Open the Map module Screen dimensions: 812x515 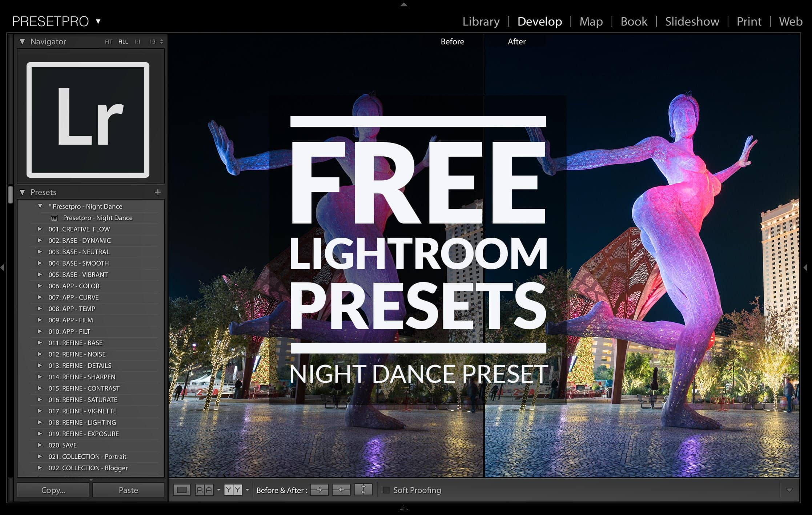point(591,21)
